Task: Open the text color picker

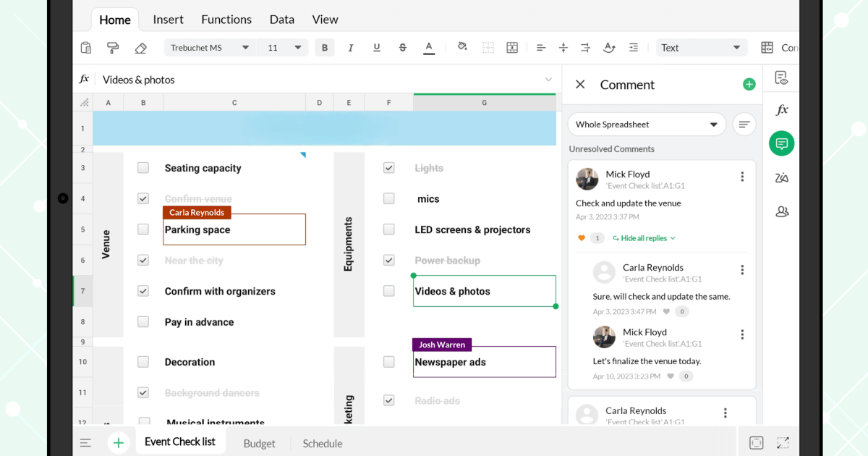Action: [x=428, y=47]
